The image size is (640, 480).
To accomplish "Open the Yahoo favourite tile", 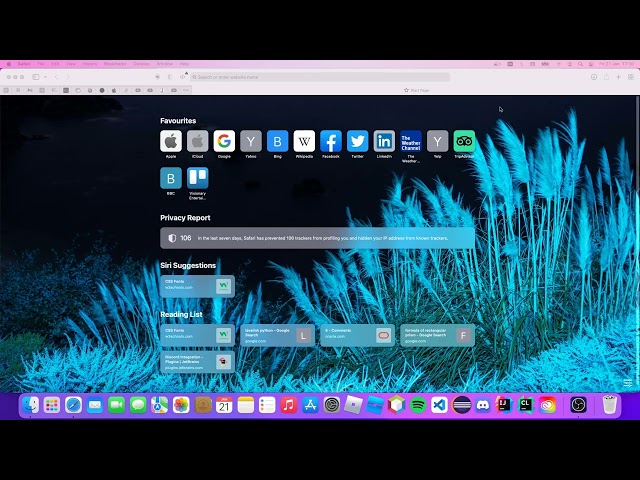I will pyautogui.click(x=251, y=141).
